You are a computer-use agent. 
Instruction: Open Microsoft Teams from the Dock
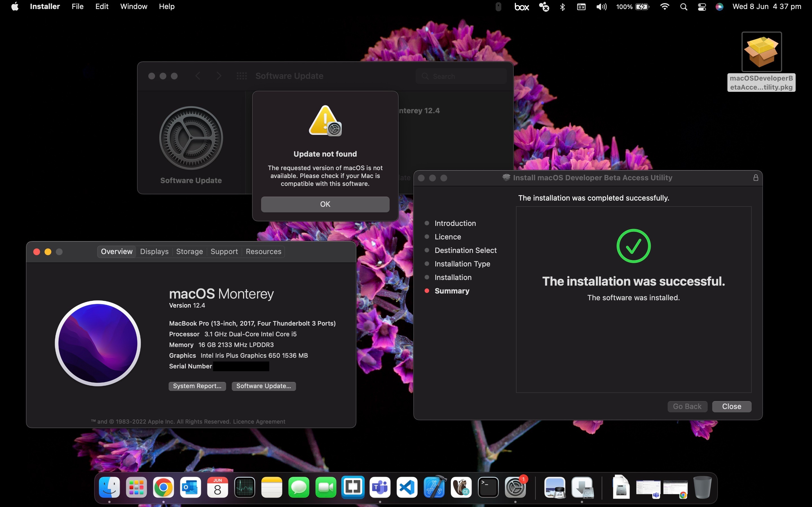379,487
